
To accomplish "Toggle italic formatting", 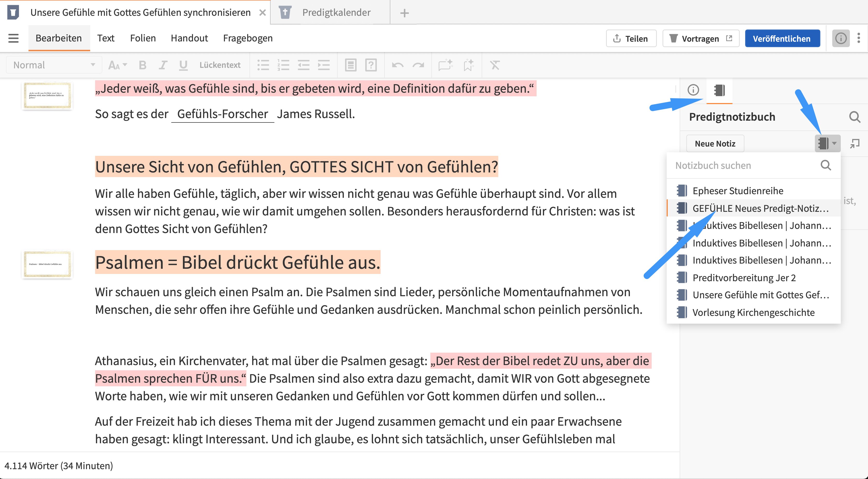I will [163, 65].
